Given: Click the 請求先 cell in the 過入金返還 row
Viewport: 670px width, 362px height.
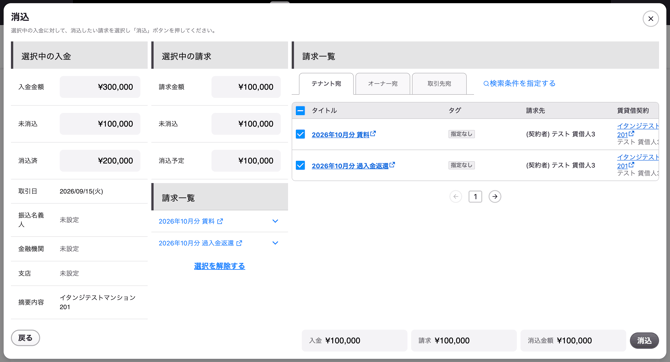Looking at the screenshot, I should coord(560,165).
